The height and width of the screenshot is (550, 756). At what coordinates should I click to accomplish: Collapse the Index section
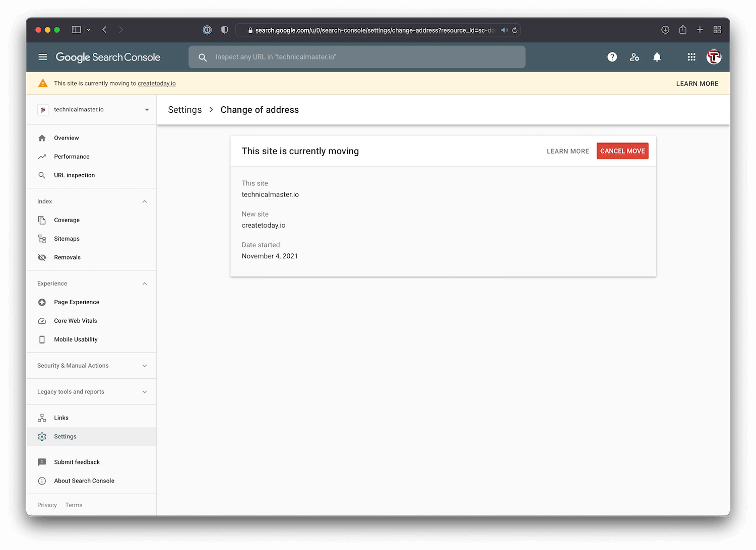tap(145, 201)
